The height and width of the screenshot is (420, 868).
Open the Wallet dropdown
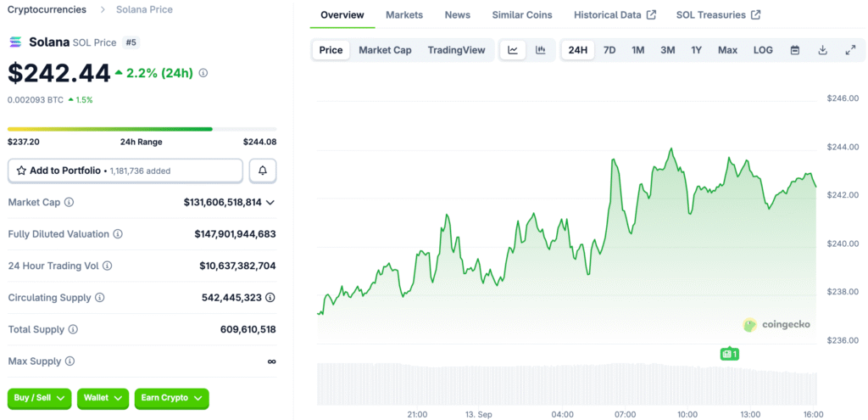[103, 398]
